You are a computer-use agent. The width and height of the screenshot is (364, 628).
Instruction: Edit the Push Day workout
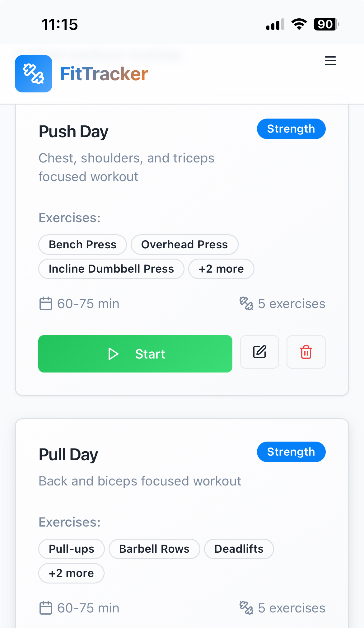pos(259,352)
